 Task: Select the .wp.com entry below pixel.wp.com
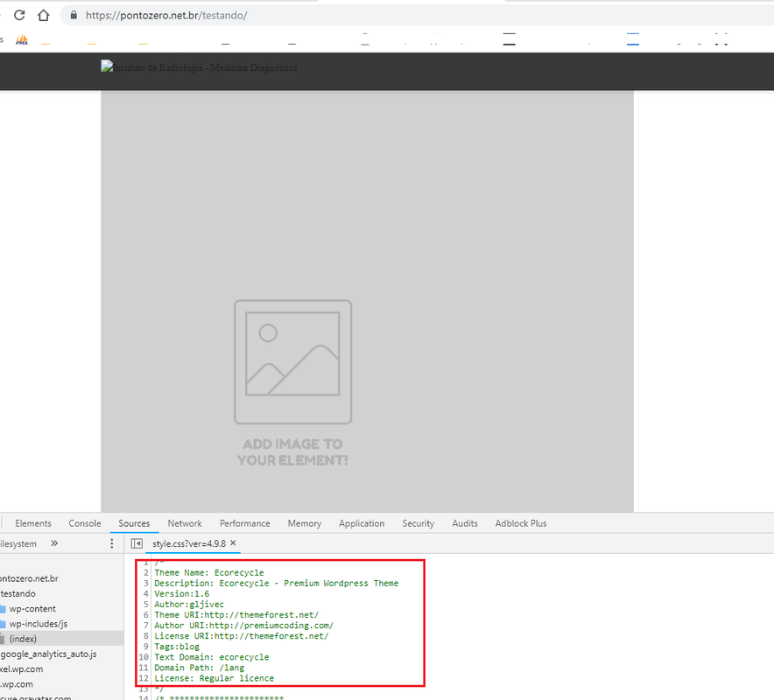(17, 684)
